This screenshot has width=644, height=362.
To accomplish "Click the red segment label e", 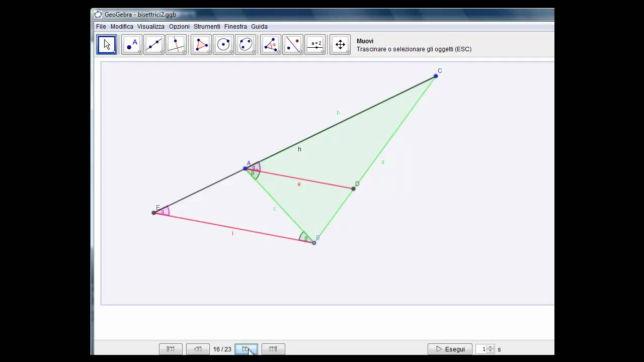I will [299, 184].
